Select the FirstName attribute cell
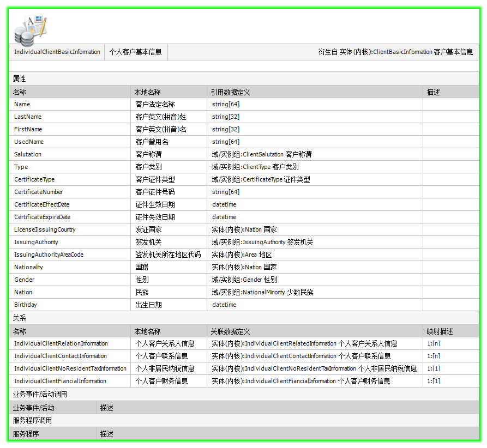The image size is (487, 448). [x=70, y=129]
